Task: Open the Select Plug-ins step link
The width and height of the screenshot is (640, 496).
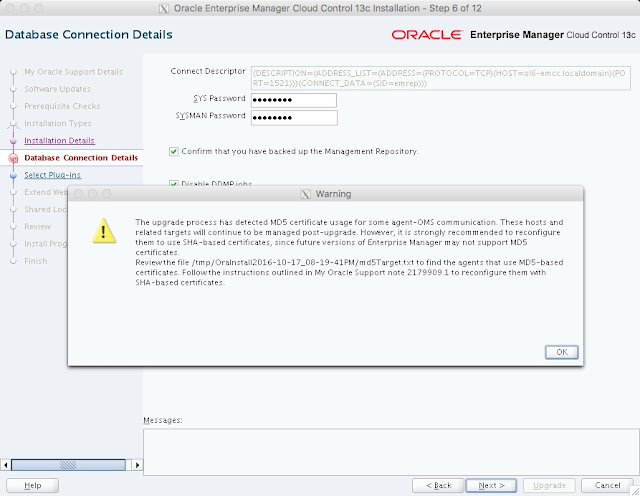Action: [x=52, y=175]
